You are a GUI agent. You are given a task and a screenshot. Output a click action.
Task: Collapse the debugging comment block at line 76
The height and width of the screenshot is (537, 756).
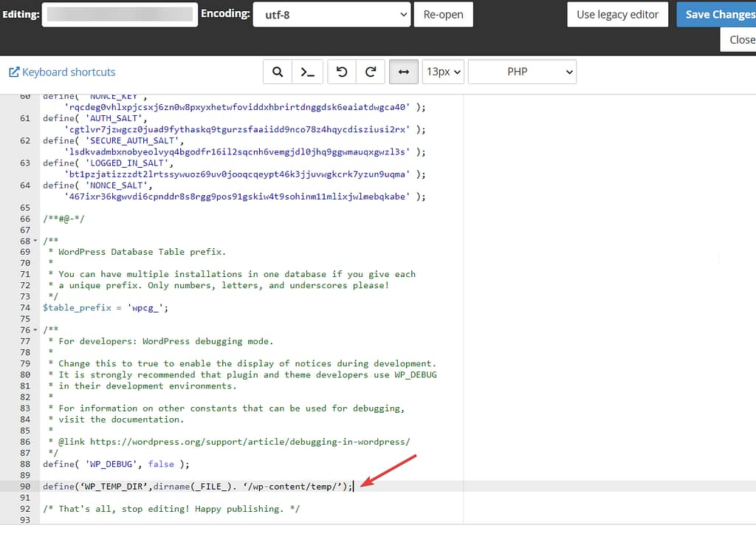[35, 329]
